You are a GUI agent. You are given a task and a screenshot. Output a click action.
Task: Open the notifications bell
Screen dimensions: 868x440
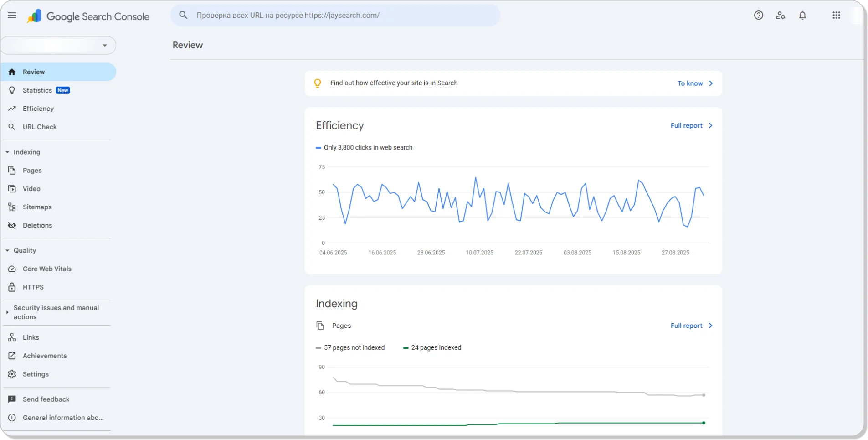802,15
